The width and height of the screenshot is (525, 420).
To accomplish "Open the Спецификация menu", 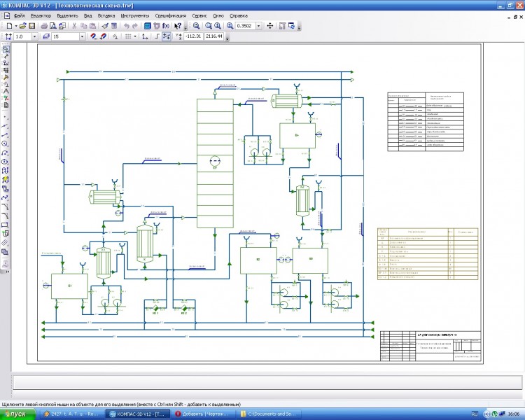I will [x=170, y=15].
